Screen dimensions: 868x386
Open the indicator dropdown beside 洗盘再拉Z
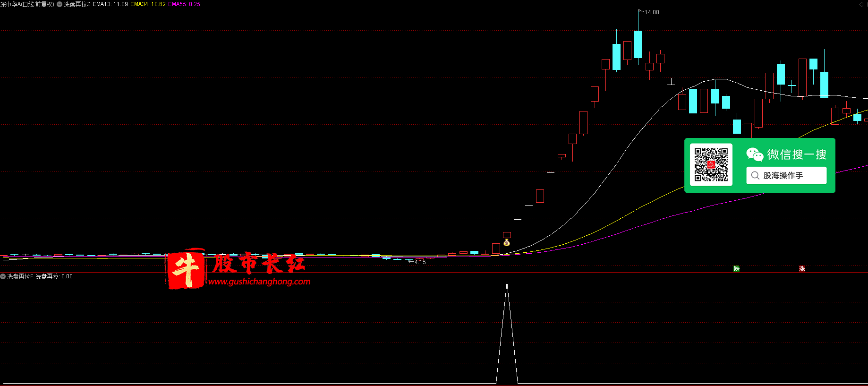60,4
